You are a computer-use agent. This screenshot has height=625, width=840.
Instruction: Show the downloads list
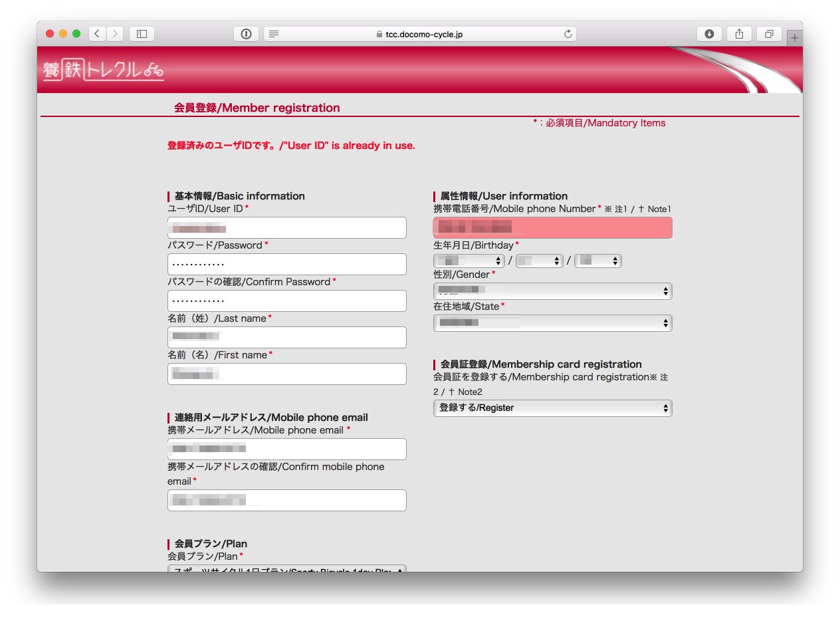tap(709, 34)
